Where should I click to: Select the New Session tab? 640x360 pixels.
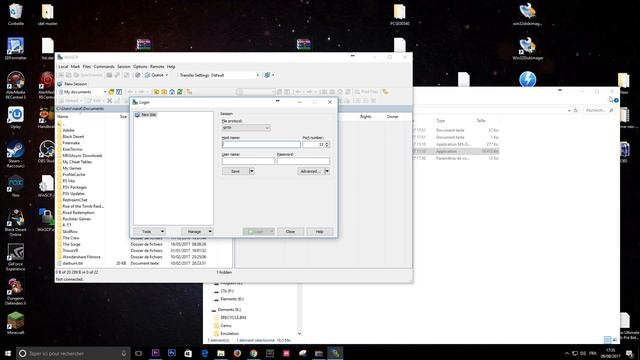pyautogui.click(x=72, y=84)
